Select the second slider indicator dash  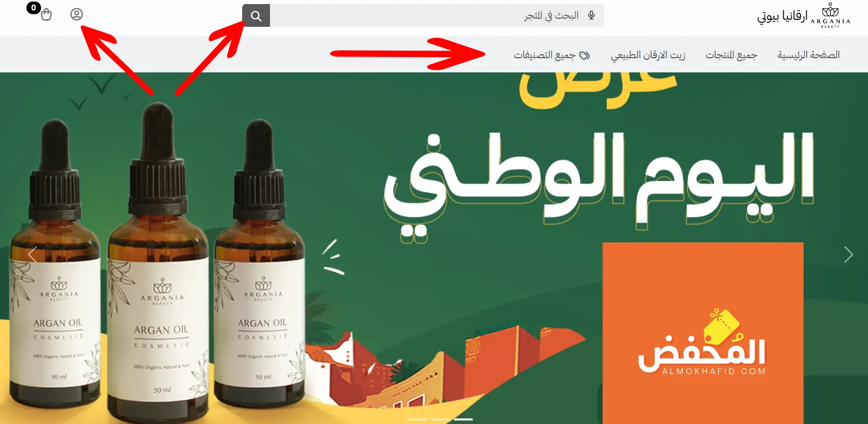pyautogui.click(x=440, y=419)
